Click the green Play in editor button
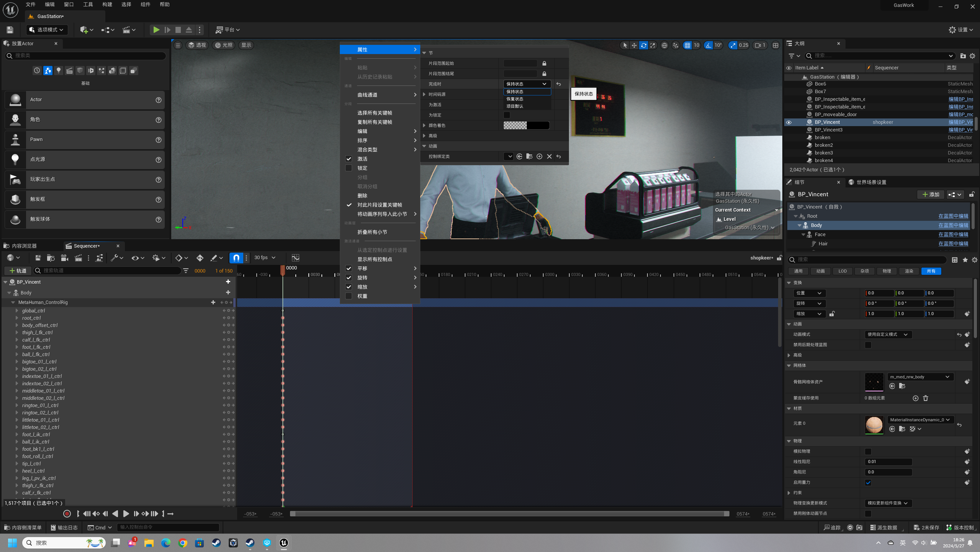The image size is (980, 552). tap(156, 30)
